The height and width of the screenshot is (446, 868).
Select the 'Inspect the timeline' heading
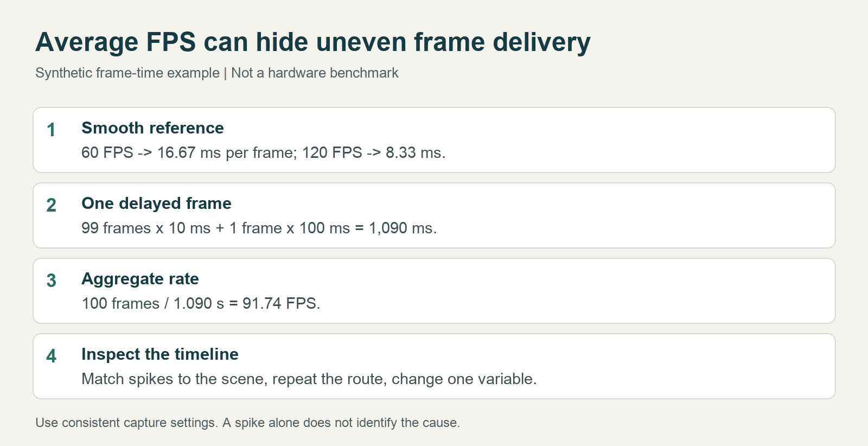tap(160, 354)
